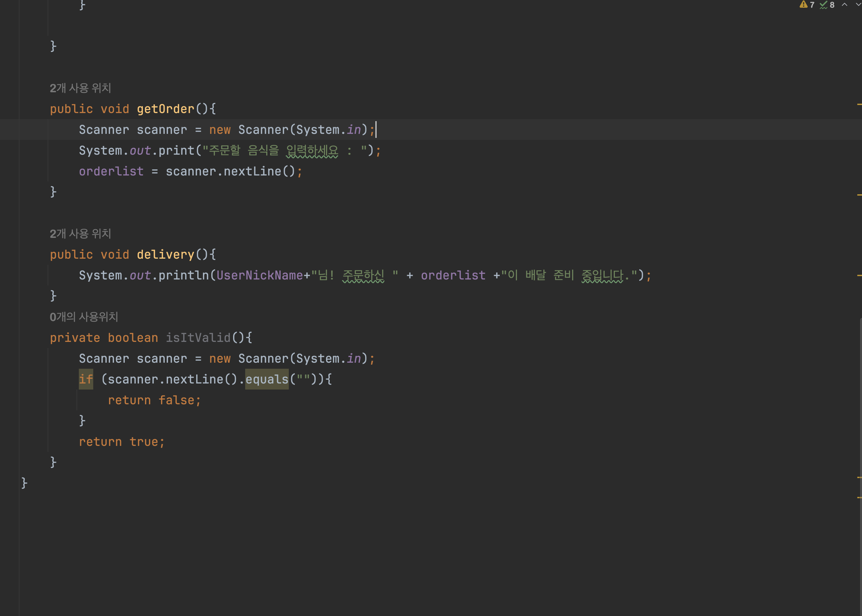Viewport: 862px width, 616px height.
Task: Click the empty string literal in equals call
Action: click(x=303, y=379)
